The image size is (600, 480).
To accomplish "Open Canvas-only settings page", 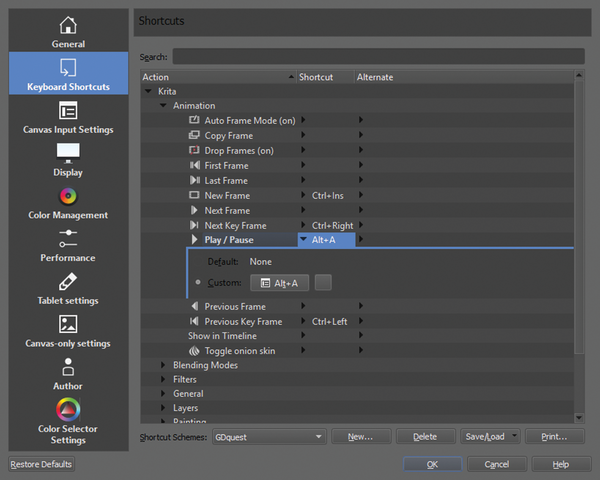I will [68, 331].
